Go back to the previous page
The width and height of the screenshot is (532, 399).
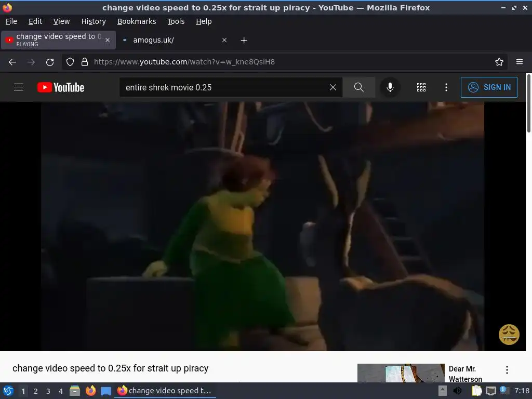tap(12, 62)
